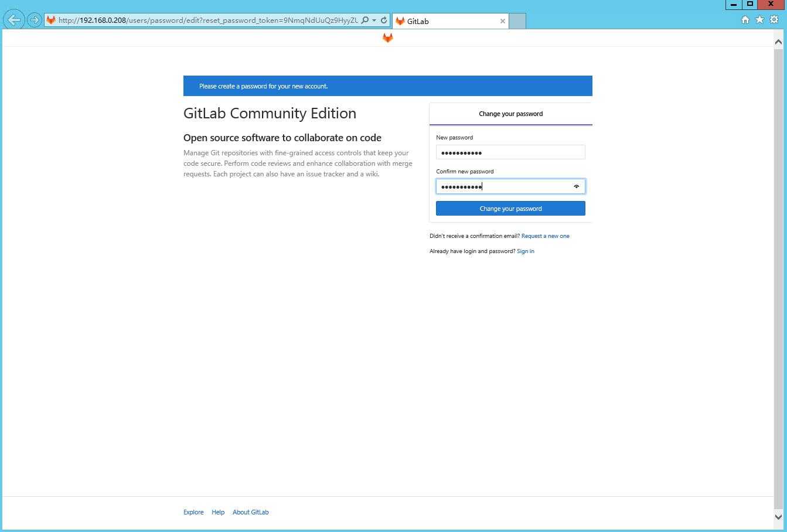Open the Help footer link
Viewport: 787px width, 532px height.
[x=218, y=512]
